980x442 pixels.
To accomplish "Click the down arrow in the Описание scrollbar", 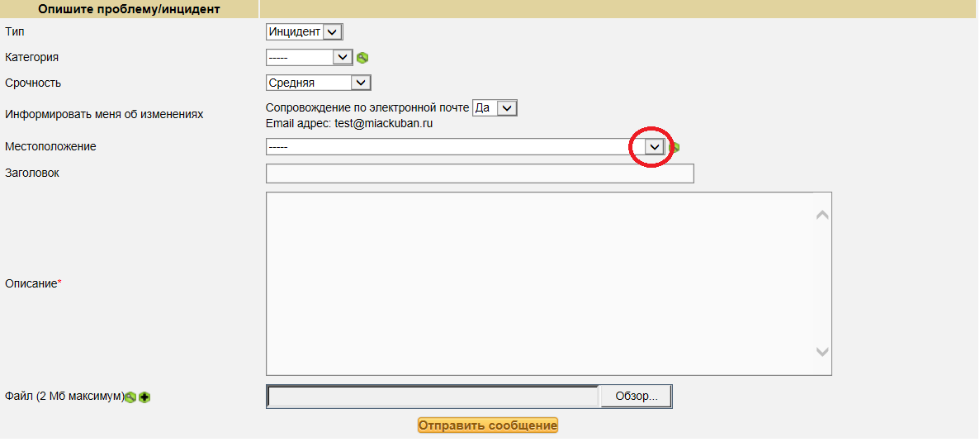I will click(x=821, y=352).
